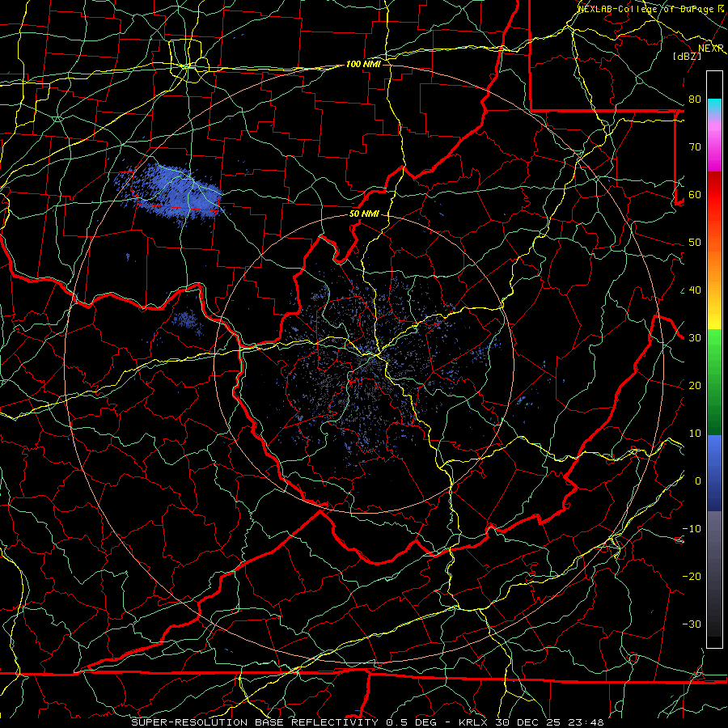Click the "40" value on the dBZ scale
The width and height of the screenshot is (728, 728).
(x=695, y=290)
